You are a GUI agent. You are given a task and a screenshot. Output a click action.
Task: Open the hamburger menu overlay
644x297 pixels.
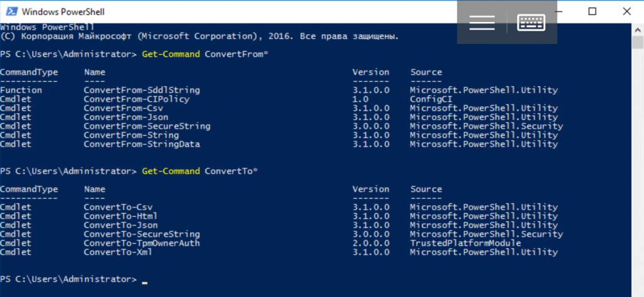[482, 22]
